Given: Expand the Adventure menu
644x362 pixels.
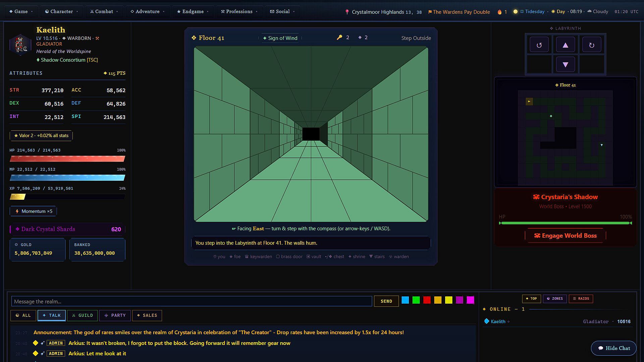Looking at the screenshot, I should [x=148, y=11].
